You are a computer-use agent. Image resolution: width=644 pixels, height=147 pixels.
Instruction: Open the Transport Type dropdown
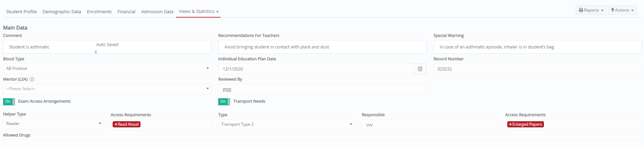286,124
